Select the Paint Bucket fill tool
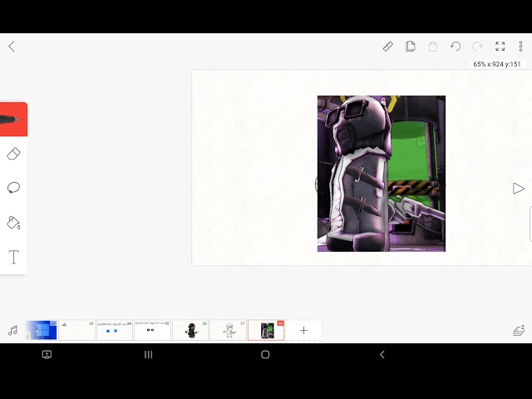The height and width of the screenshot is (399, 532). pyautogui.click(x=13, y=223)
